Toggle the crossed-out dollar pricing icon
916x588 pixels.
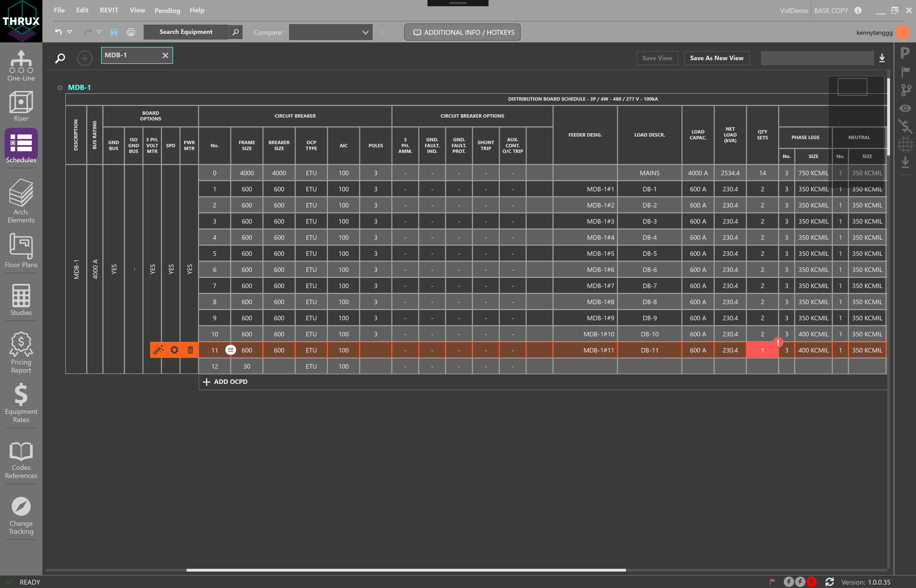pos(905,126)
